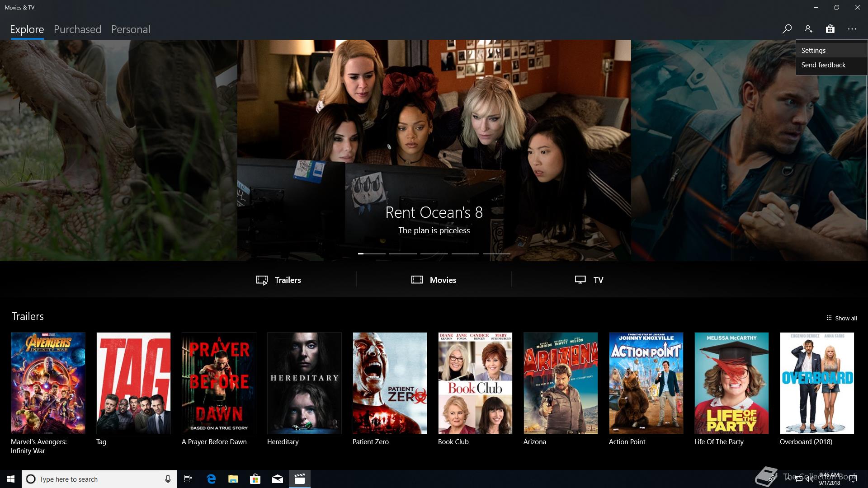Switch to the Explore tab
Image resolution: width=868 pixels, height=488 pixels.
point(27,29)
